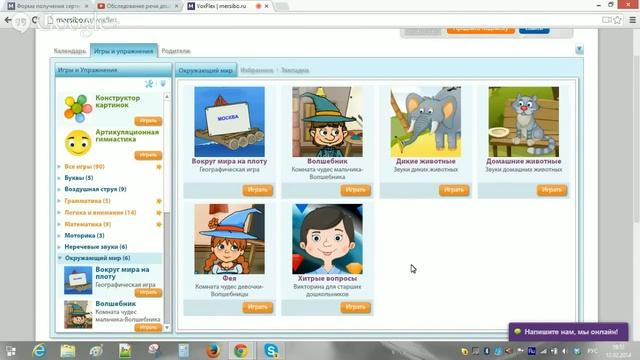The width and height of the screenshot is (640, 360).
Task: Click Играть for Конструктор картинок in sidebar
Action: [148, 121]
